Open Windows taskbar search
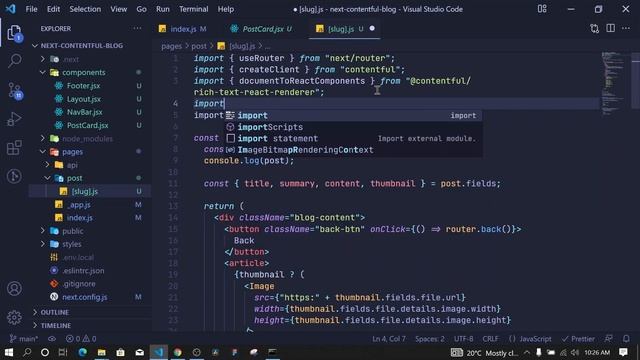Screen dimensions: 640x360 point(27,352)
